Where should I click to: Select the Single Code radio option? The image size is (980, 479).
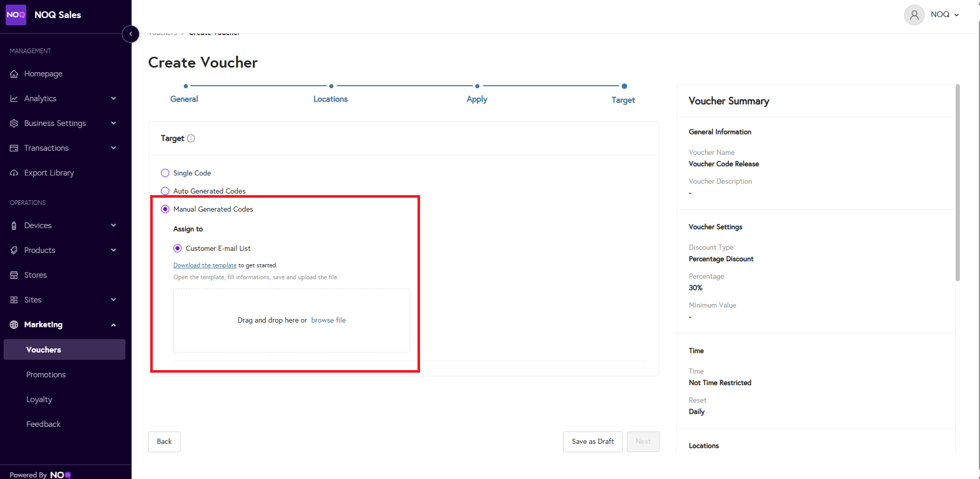[165, 173]
